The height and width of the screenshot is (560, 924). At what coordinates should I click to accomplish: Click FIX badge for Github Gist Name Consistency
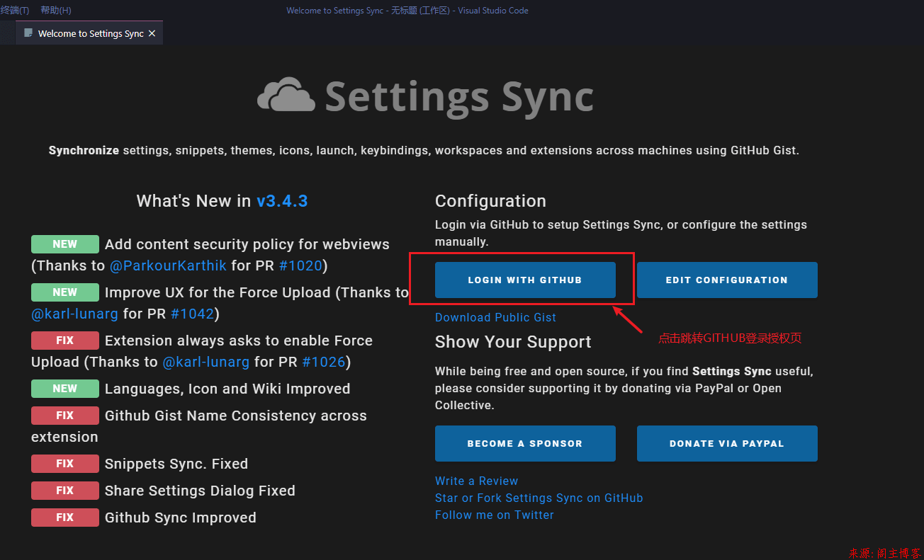[64, 416]
